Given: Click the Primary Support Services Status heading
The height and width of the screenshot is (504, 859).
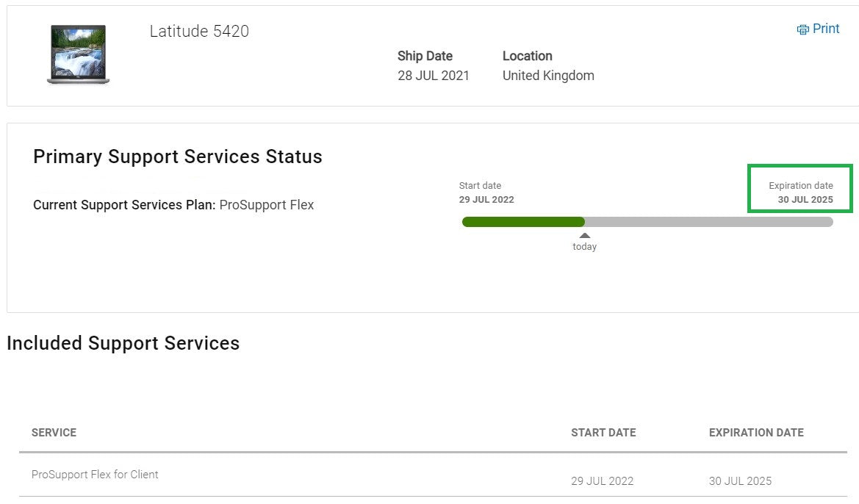Looking at the screenshot, I should [x=178, y=156].
